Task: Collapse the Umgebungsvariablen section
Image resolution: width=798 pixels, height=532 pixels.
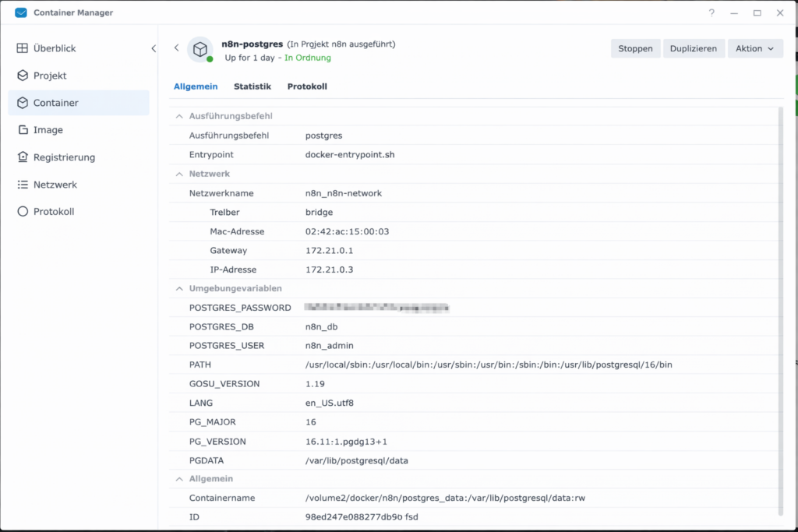Action: (x=178, y=288)
